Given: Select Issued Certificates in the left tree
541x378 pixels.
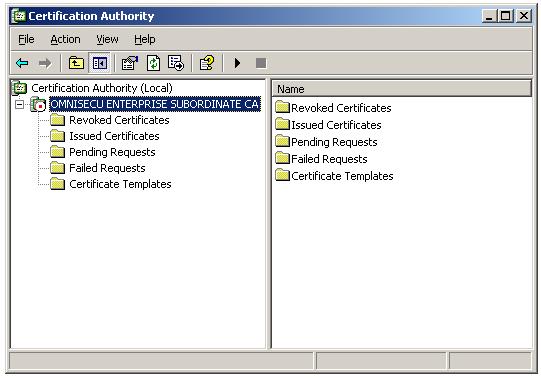Looking at the screenshot, I should [114, 136].
